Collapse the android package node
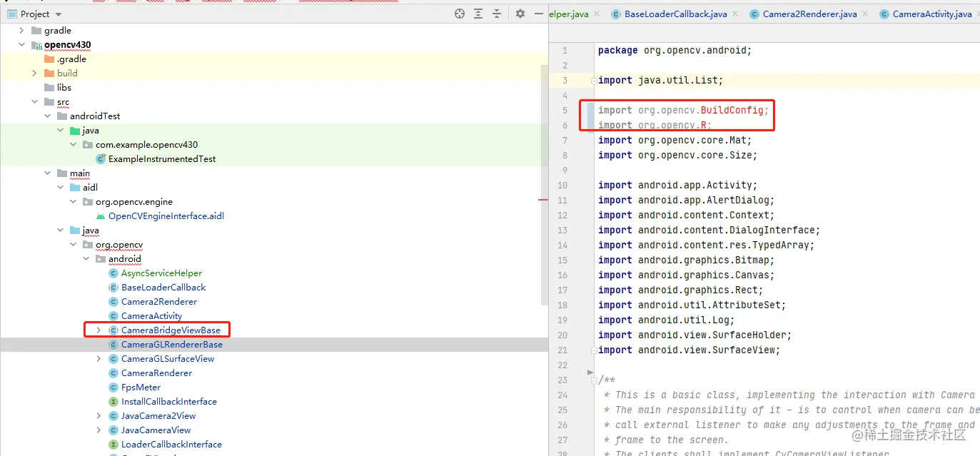This screenshot has height=456, width=980. coord(86,259)
